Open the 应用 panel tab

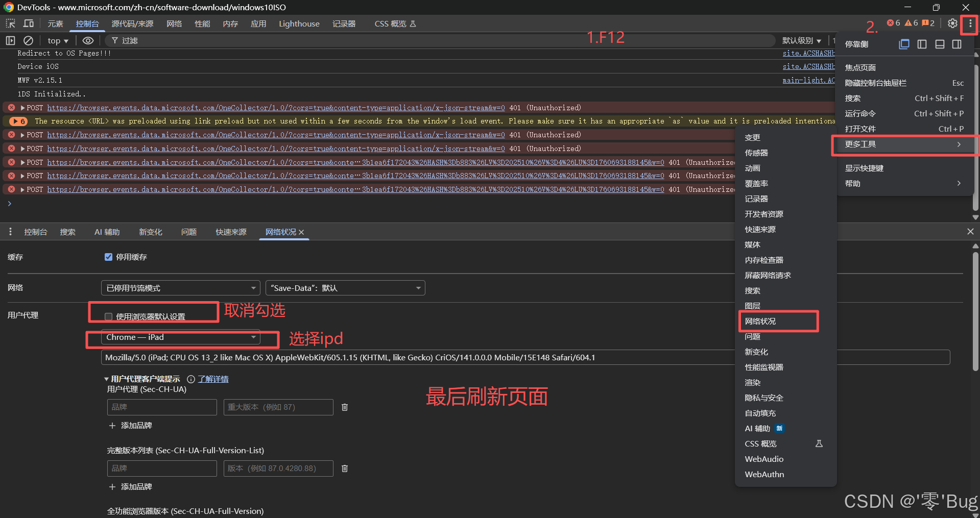click(258, 24)
